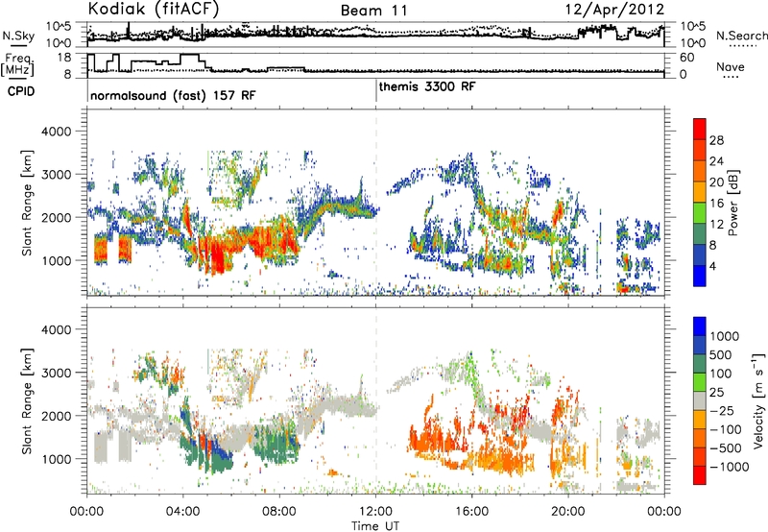The image size is (768, 532).
Task: Click the 2000 tick on velocity panel
Action: 59,416
